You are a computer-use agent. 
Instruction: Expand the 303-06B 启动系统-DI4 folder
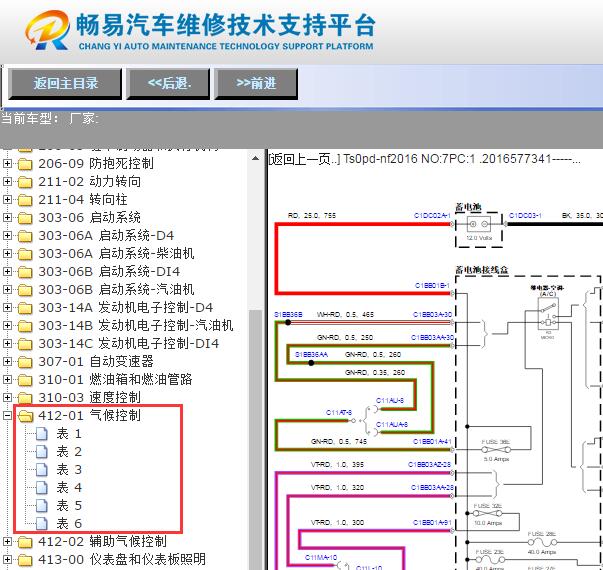(7, 272)
